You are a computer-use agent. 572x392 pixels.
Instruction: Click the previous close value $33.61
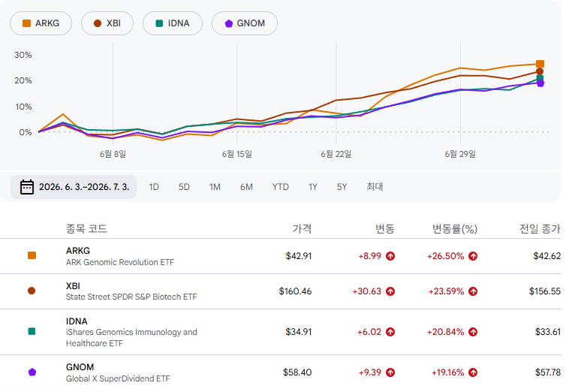548,332
